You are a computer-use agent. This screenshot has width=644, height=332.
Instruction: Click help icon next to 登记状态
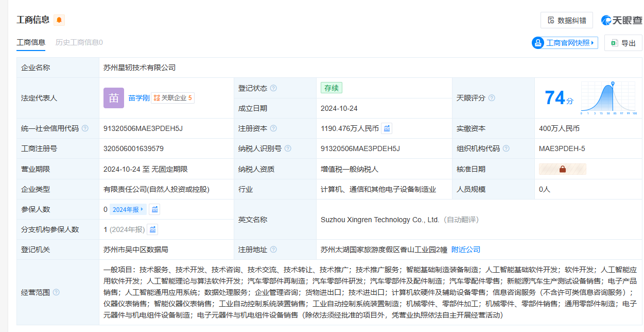click(x=273, y=88)
